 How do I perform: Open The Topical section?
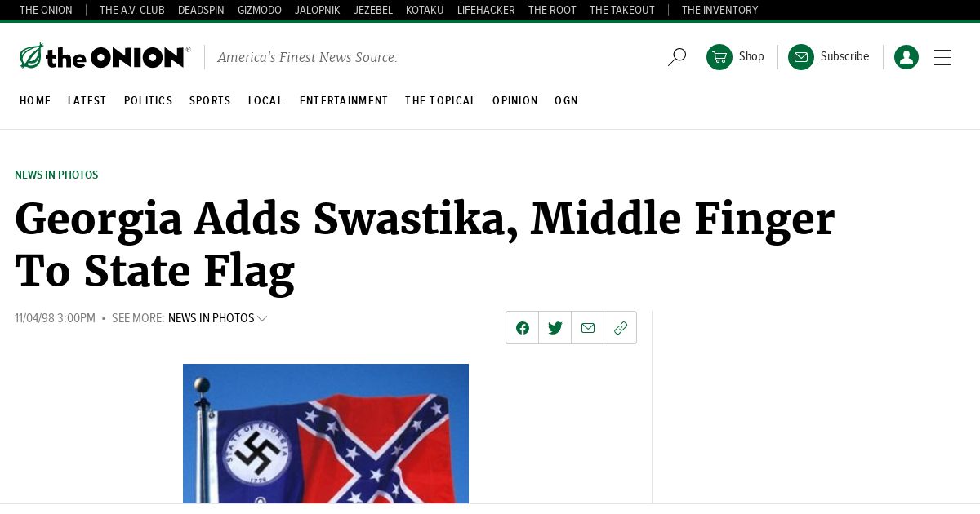(440, 101)
